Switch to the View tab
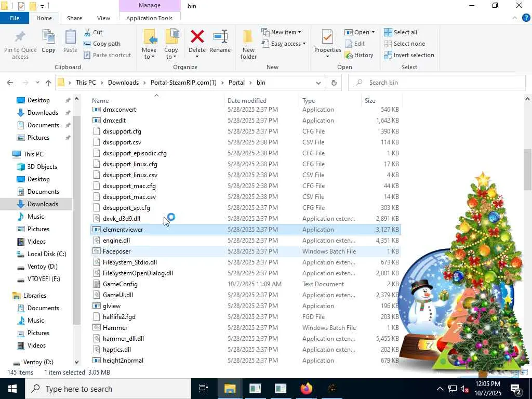 tap(103, 18)
